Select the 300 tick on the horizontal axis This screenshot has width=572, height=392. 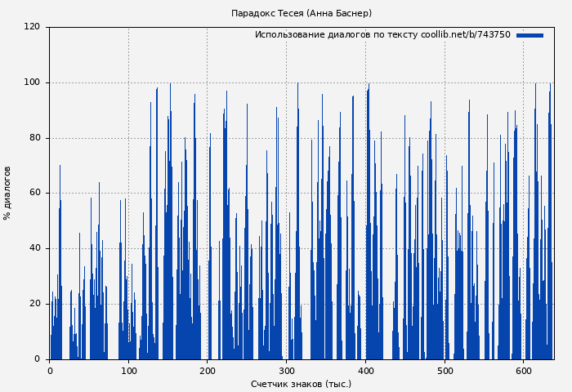pyautogui.click(x=287, y=371)
